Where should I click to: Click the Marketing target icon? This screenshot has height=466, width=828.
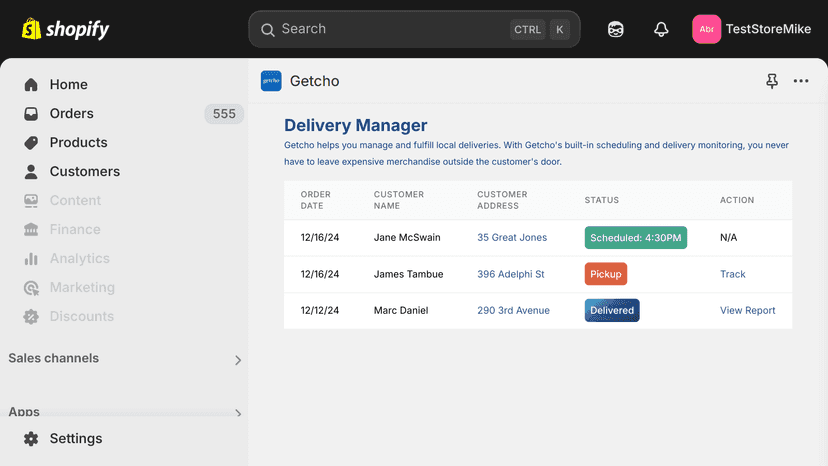(x=31, y=287)
